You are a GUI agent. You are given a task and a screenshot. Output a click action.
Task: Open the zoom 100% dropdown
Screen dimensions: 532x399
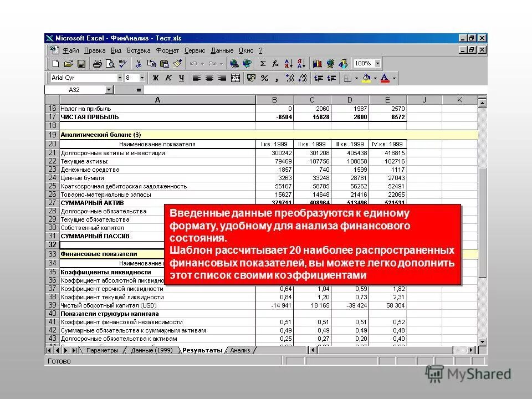[x=377, y=63]
